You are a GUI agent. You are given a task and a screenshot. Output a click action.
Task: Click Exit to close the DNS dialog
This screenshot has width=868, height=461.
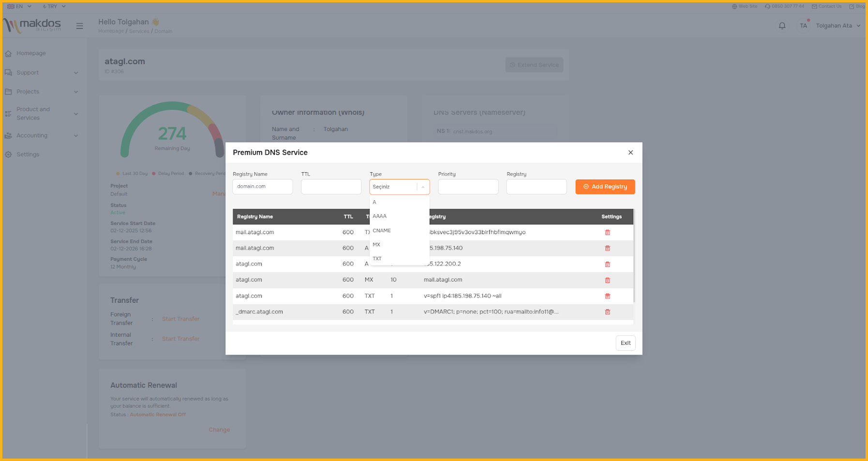coord(625,343)
